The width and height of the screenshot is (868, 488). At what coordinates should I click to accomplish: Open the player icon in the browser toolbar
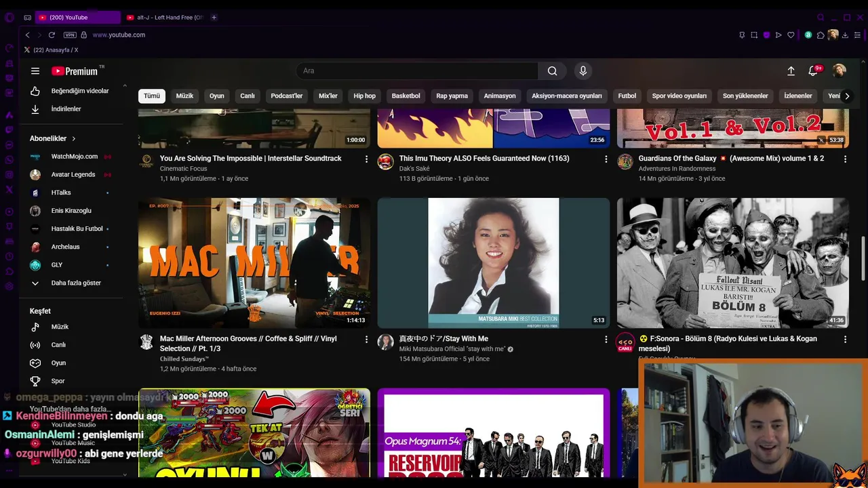pyautogui.click(x=778, y=35)
